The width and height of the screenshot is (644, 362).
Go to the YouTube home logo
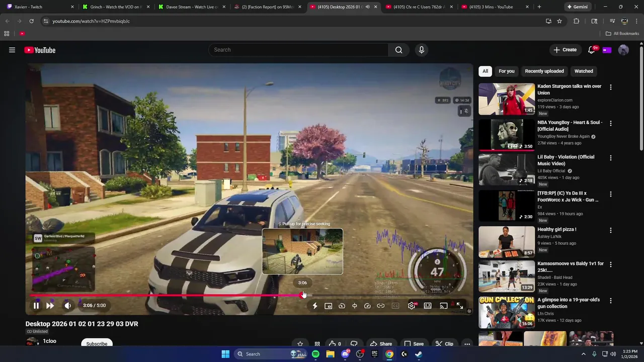click(40, 50)
